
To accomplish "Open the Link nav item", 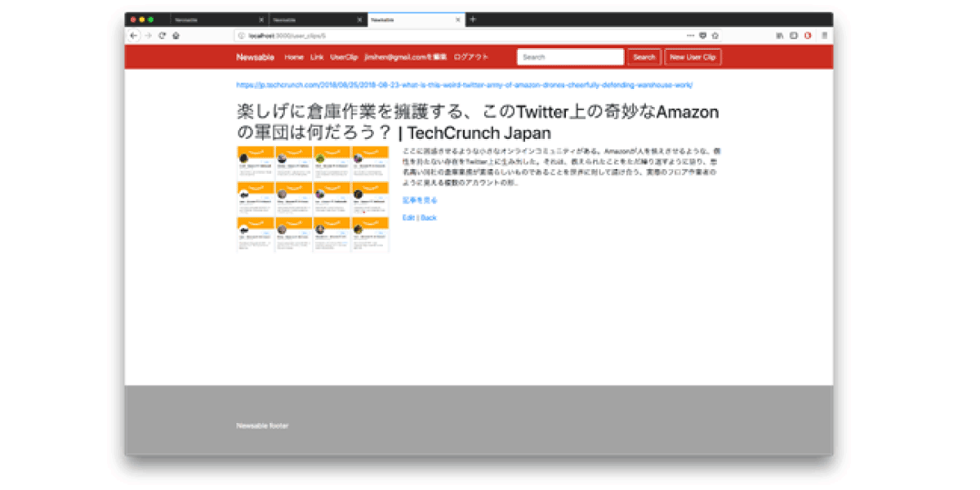I will [317, 57].
